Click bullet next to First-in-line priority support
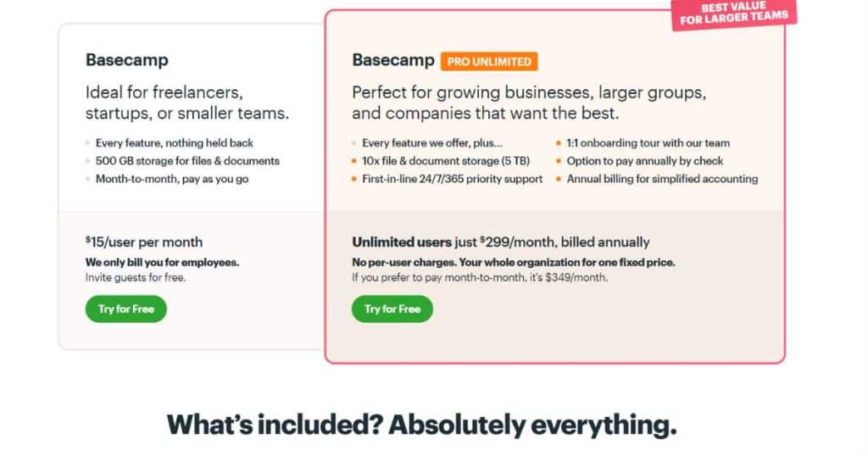 pos(353,179)
